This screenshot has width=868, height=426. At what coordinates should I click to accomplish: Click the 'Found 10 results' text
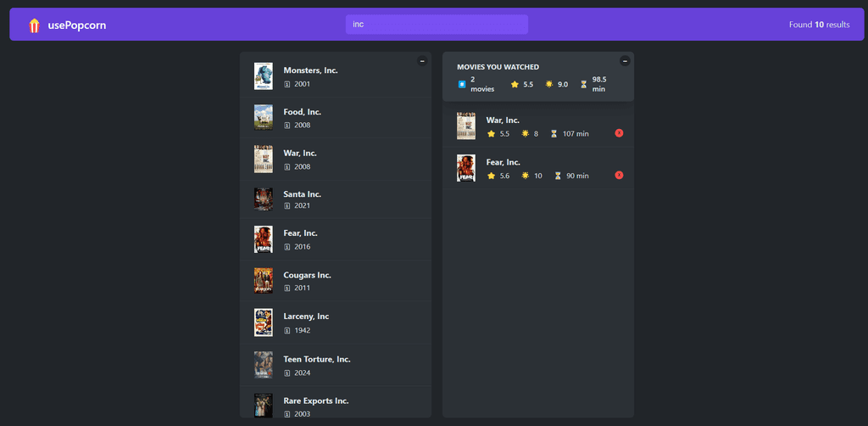(820, 25)
